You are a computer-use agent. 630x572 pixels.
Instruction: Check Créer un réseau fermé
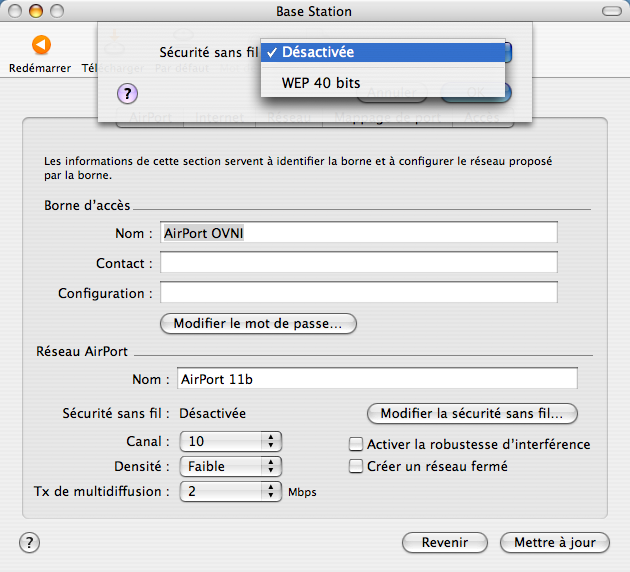coord(356,466)
